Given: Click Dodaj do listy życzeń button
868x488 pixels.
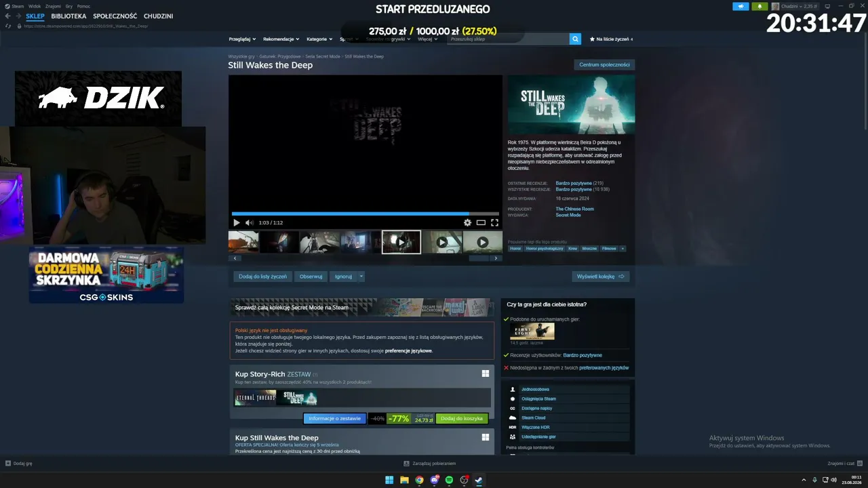Looking at the screenshot, I should tap(262, 277).
